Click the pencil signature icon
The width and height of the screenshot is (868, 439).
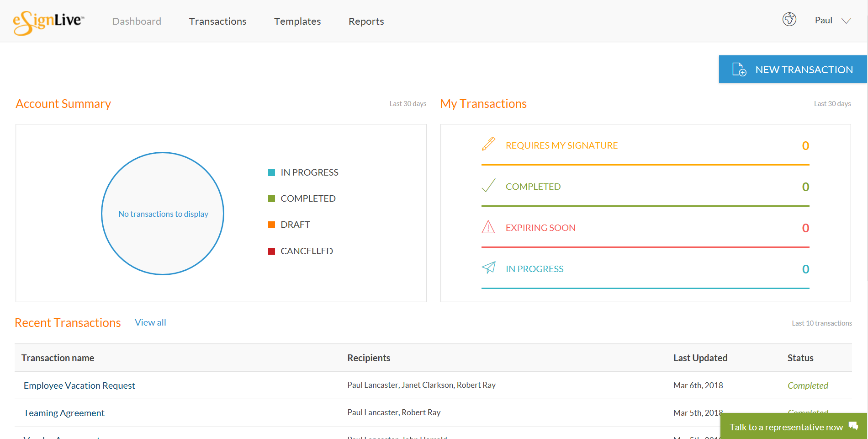(488, 144)
